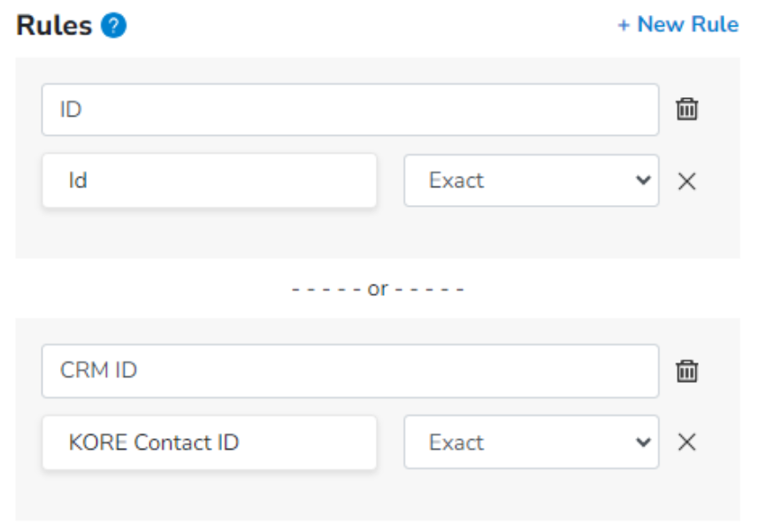Expand chevron arrow on the Id match-type selector
Screen dimensions: 758x532
point(643,180)
